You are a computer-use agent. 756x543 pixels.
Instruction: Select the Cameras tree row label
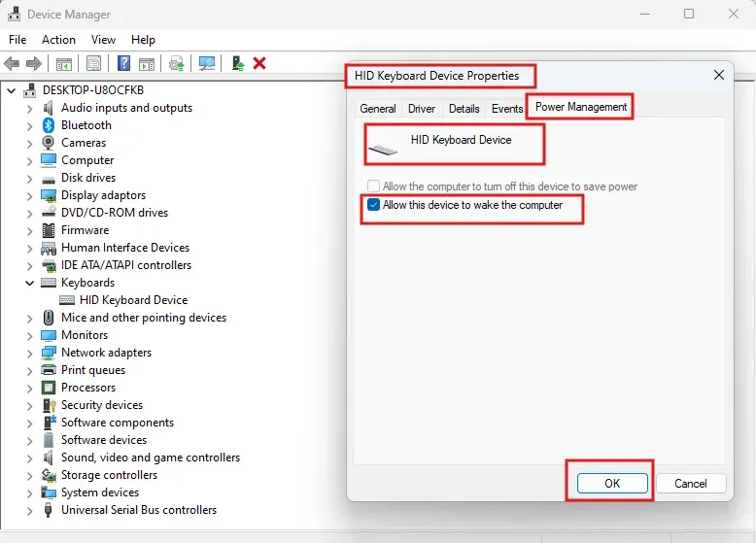84,143
